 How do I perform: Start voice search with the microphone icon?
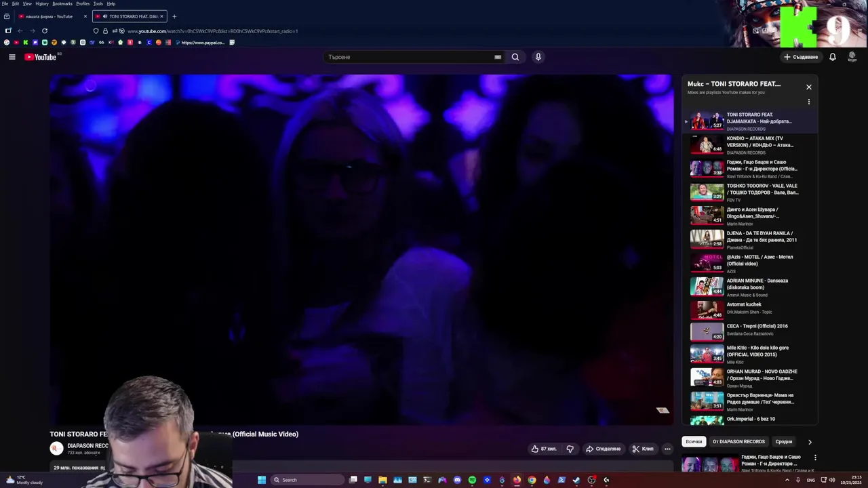click(x=538, y=57)
